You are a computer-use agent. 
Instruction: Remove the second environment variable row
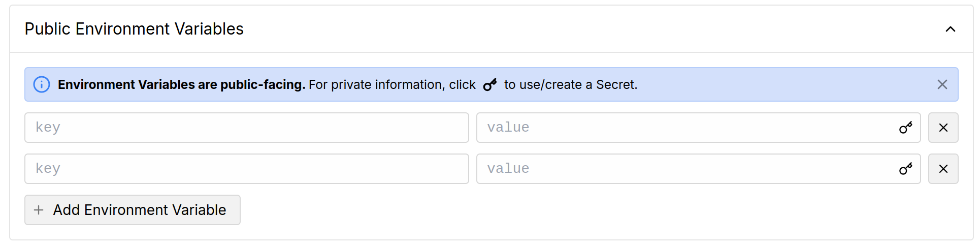(x=943, y=169)
